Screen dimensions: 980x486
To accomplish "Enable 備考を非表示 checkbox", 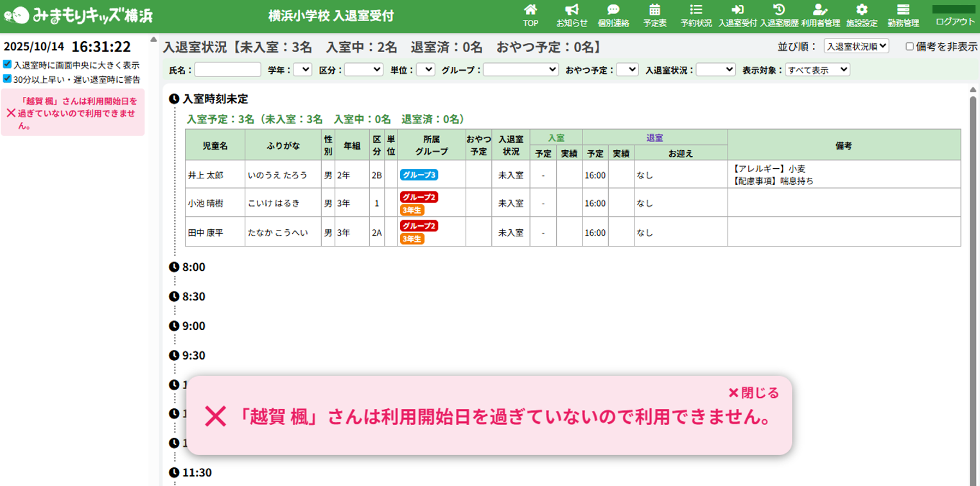I will [x=909, y=46].
